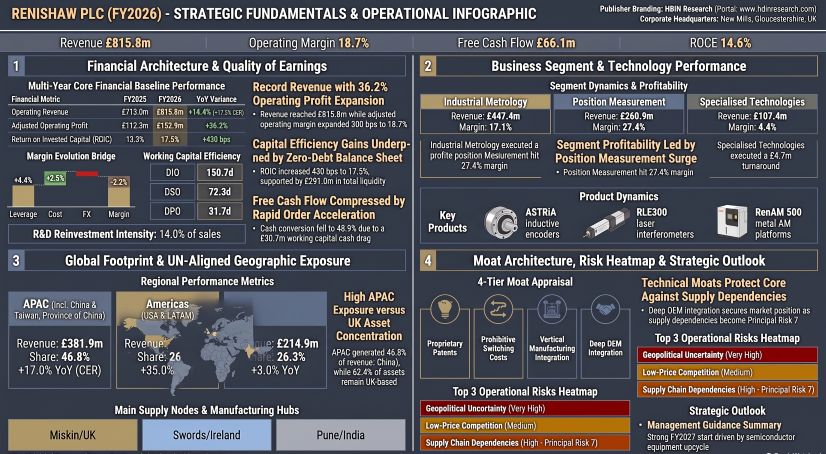
Task: Click the Vertical Manufacturing Integration icon
Action: pos(552,309)
